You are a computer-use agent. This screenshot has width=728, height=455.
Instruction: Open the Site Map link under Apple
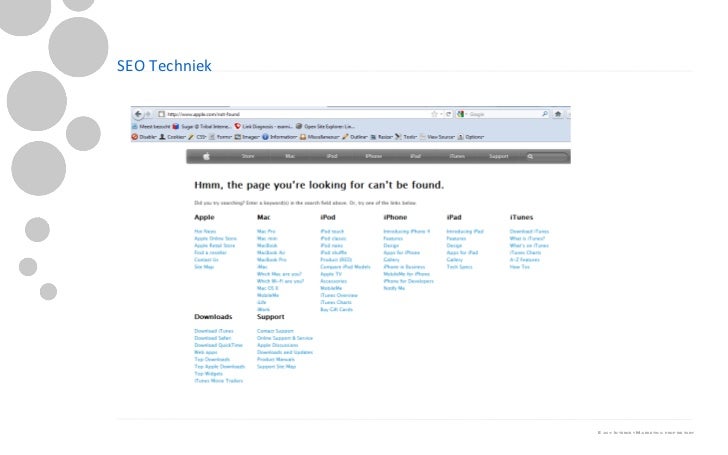tap(204, 267)
